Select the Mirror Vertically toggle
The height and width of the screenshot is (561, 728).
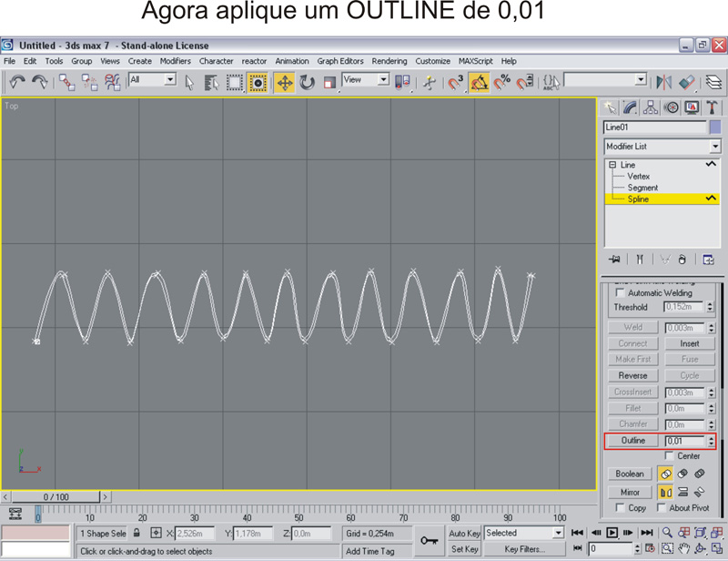click(682, 492)
